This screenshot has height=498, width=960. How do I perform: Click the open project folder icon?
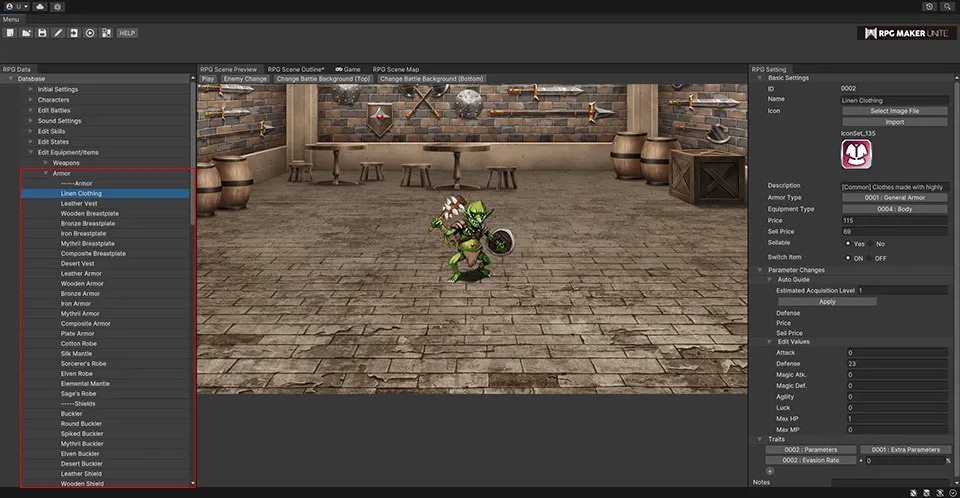[x=26, y=33]
